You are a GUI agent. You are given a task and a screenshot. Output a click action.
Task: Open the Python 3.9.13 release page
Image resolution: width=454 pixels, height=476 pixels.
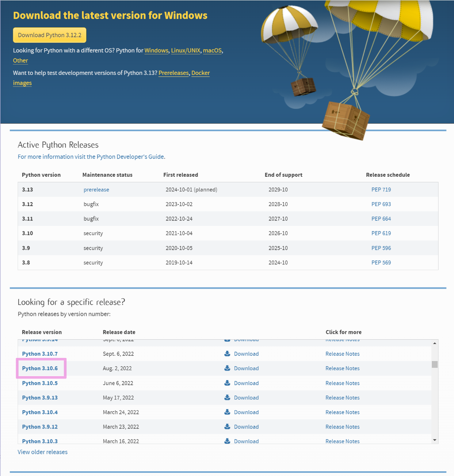click(x=40, y=398)
